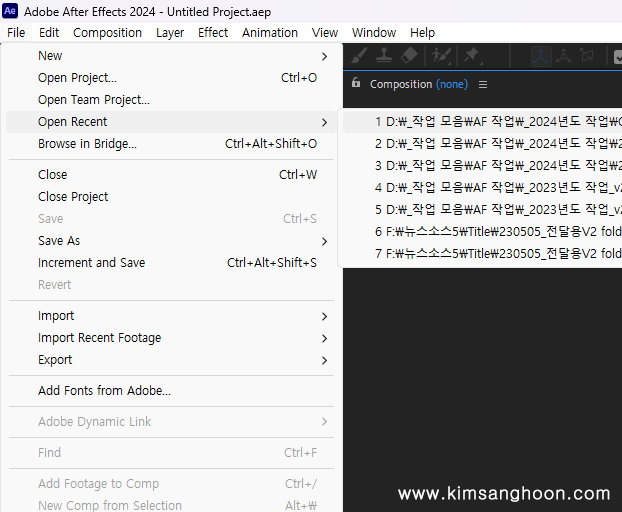The width and height of the screenshot is (622, 512).
Task: Choose Close Project
Action: (x=171, y=197)
